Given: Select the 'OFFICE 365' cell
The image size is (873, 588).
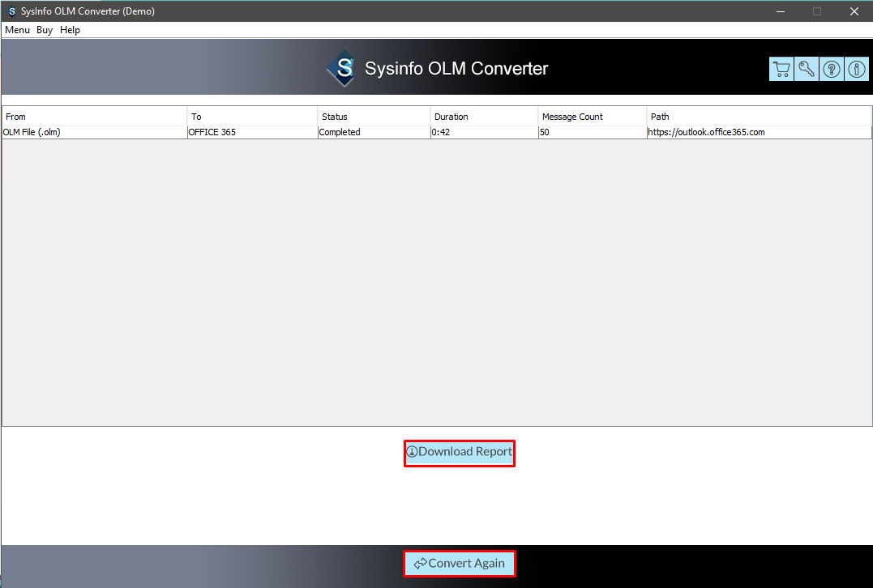Looking at the screenshot, I should 252,132.
